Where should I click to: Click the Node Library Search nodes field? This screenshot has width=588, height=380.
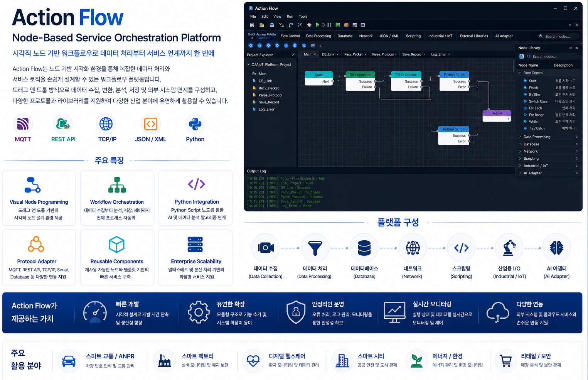[x=552, y=56]
